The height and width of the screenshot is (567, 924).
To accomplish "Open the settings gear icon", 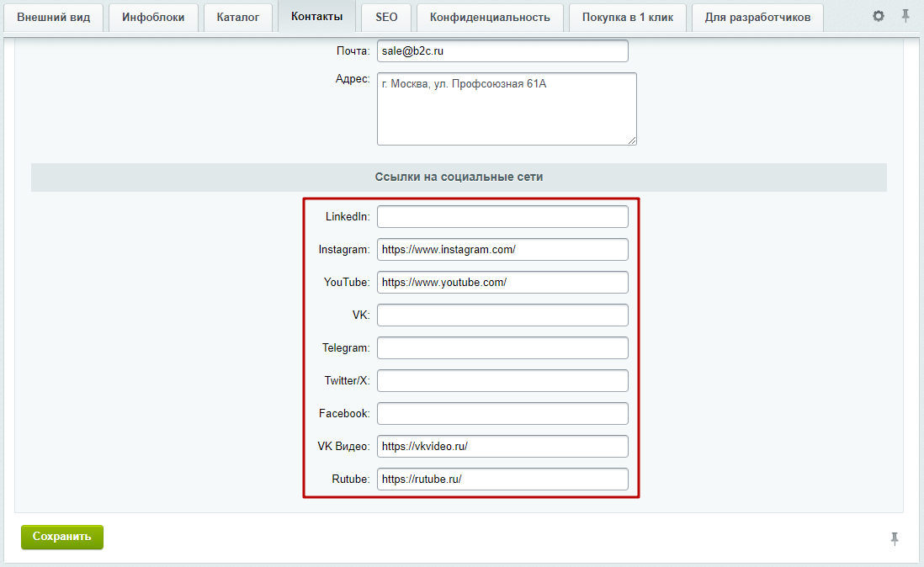I will coord(878,16).
